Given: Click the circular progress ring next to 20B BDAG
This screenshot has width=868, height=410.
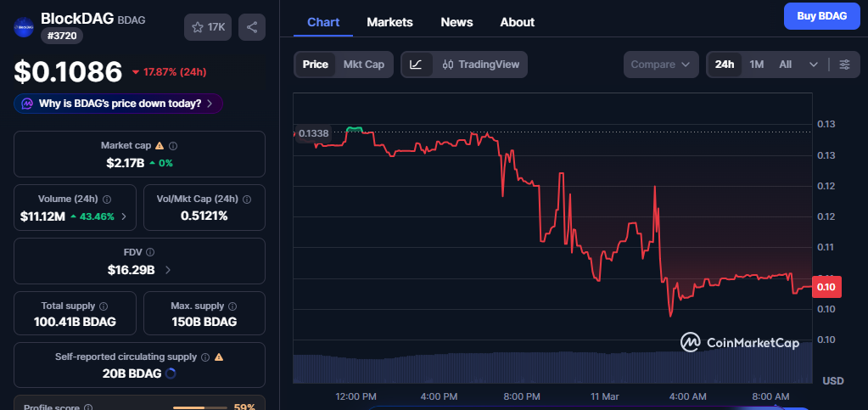Looking at the screenshot, I should [171, 373].
